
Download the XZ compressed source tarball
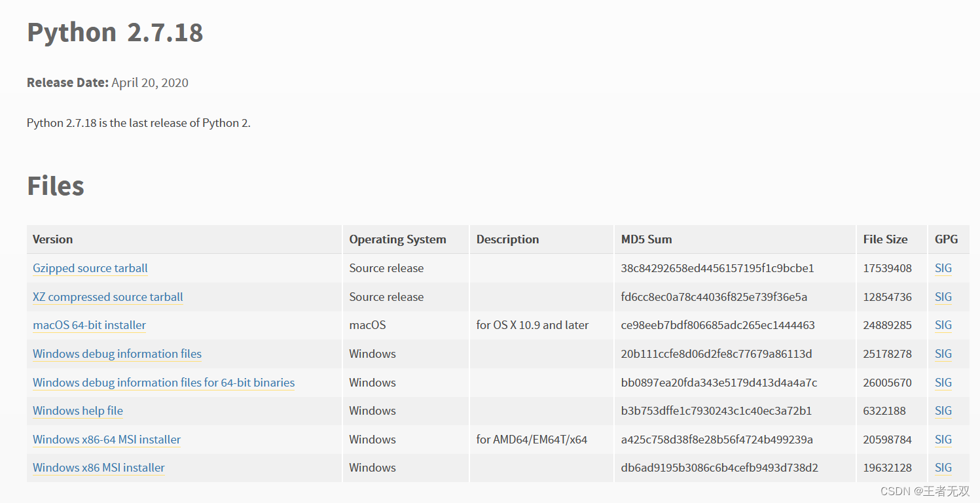point(108,297)
